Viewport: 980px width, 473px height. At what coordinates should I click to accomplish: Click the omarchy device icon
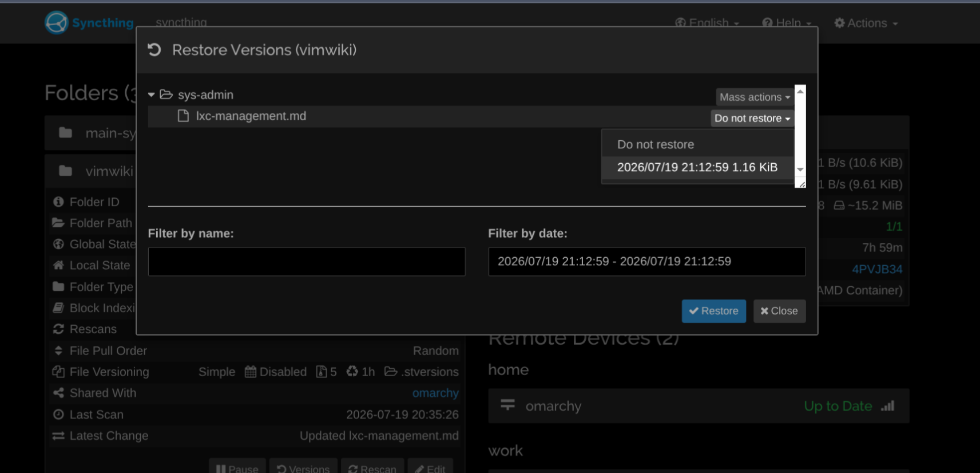[x=508, y=405]
